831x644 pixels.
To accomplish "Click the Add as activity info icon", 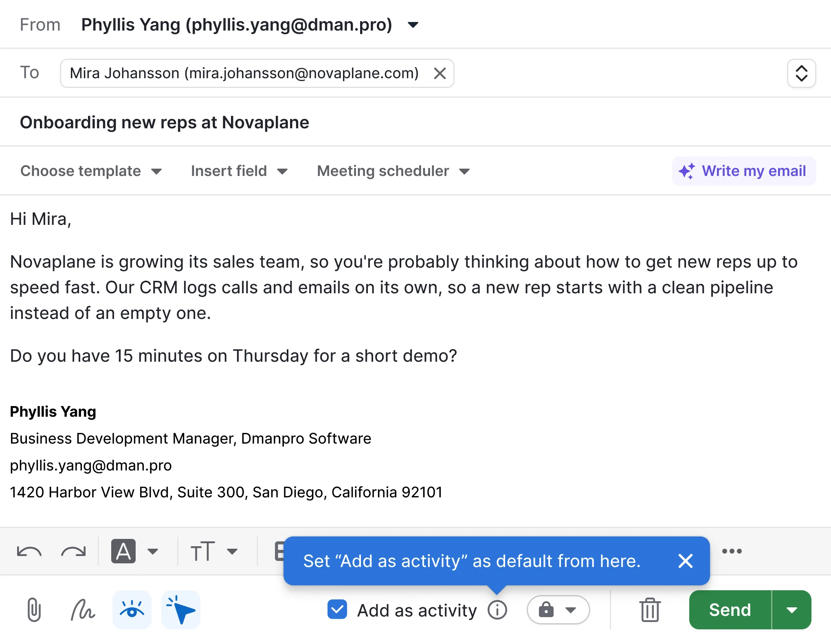I will click(x=497, y=610).
